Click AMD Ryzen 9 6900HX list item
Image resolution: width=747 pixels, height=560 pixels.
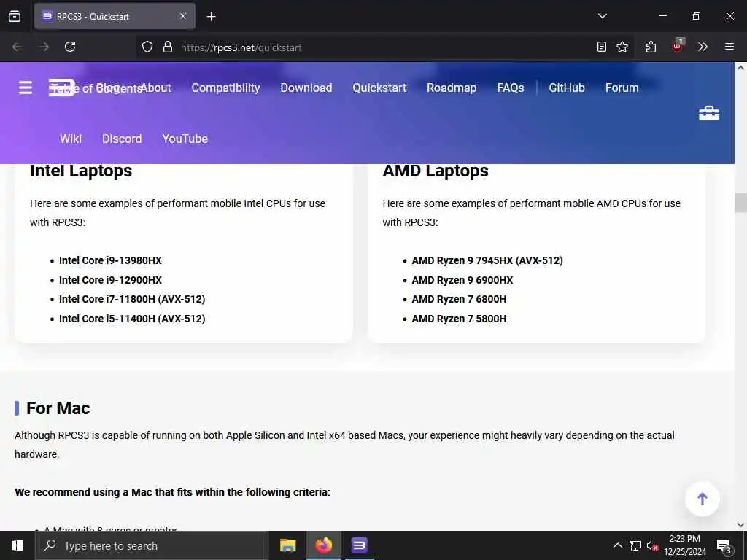click(x=462, y=280)
